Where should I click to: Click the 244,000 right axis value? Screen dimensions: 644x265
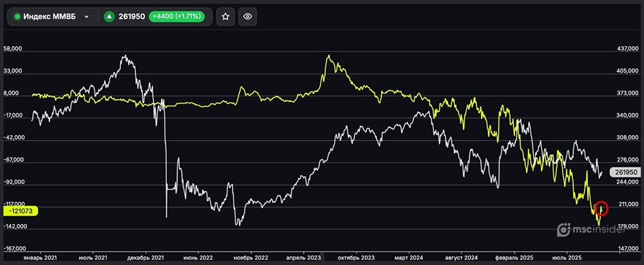(629, 182)
